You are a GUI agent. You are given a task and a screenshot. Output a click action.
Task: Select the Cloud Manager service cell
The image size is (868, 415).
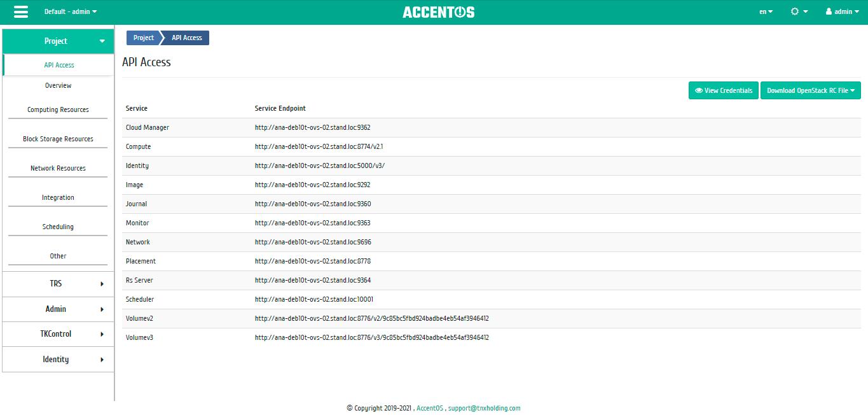tap(148, 127)
